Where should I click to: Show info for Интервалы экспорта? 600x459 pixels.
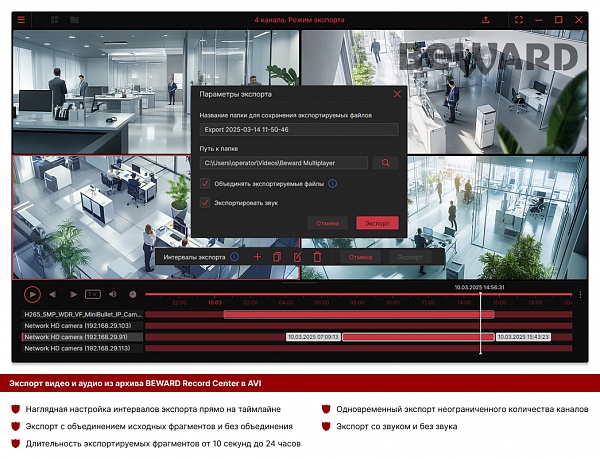[x=234, y=257]
